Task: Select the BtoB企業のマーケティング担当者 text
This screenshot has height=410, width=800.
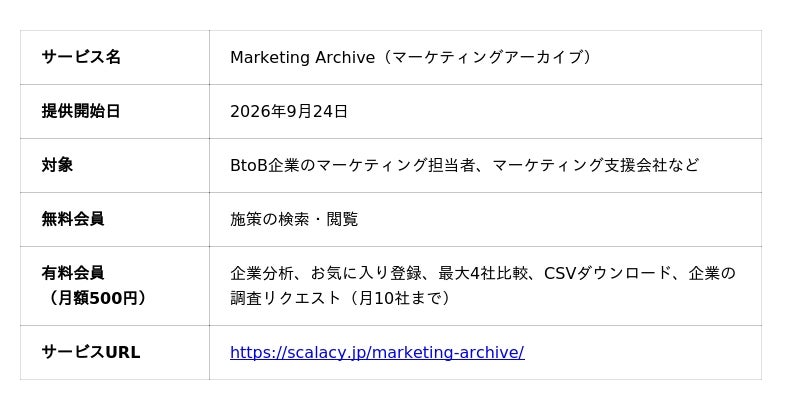Action: tap(353, 165)
